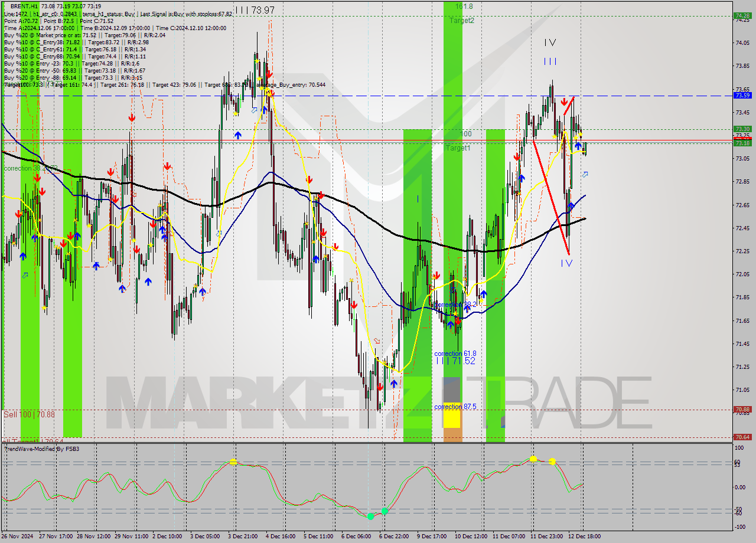The height and width of the screenshot is (543, 756).
Task: Click the blue 'I V' label below the red zigzag
Action: pos(566,263)
